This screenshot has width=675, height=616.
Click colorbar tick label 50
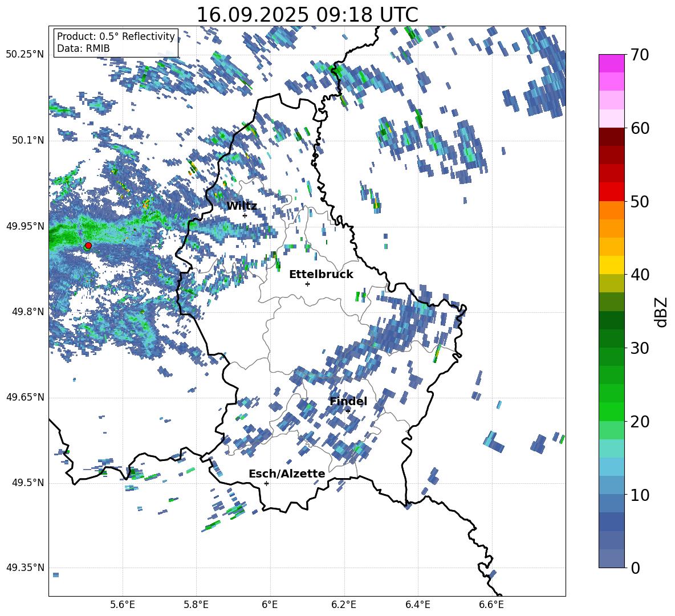click(639, 202)
